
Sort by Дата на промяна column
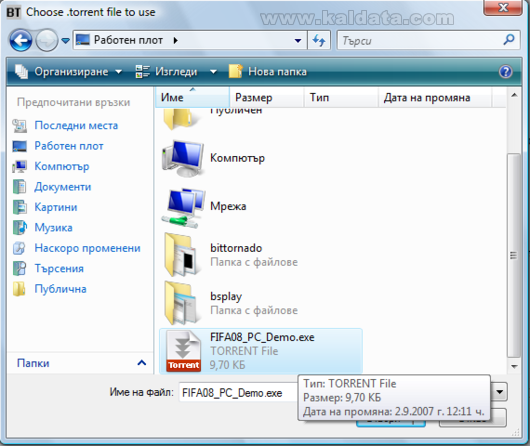point(435,97)
